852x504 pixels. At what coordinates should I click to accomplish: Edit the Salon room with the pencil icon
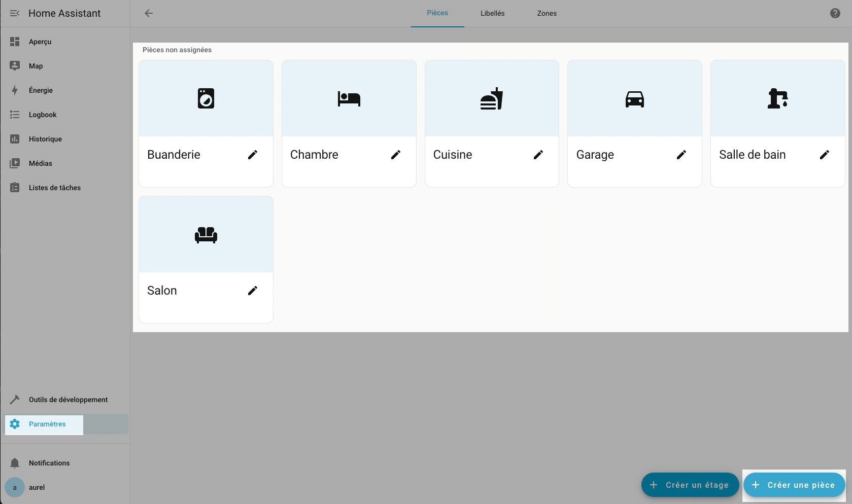click(253, 291)
